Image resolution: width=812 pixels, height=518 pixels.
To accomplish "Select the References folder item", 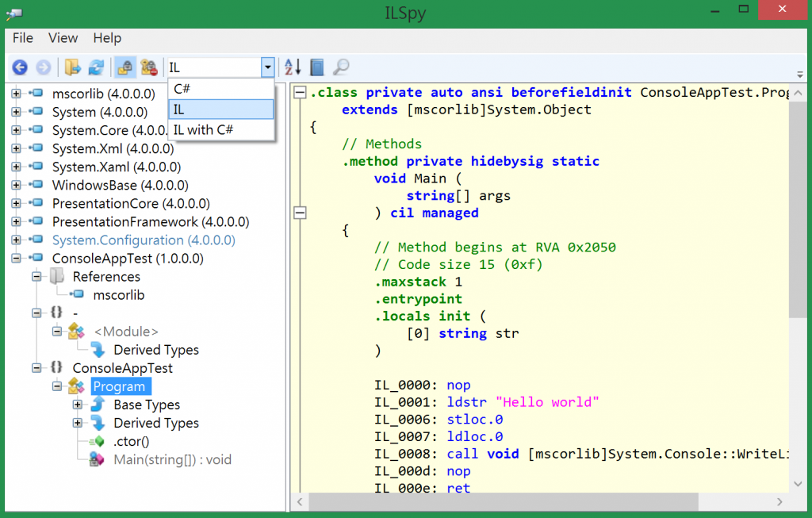I will 106,277.
